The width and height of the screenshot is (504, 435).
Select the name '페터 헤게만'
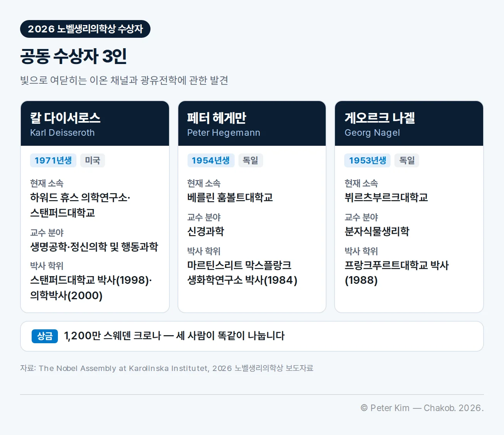point(216,118)
